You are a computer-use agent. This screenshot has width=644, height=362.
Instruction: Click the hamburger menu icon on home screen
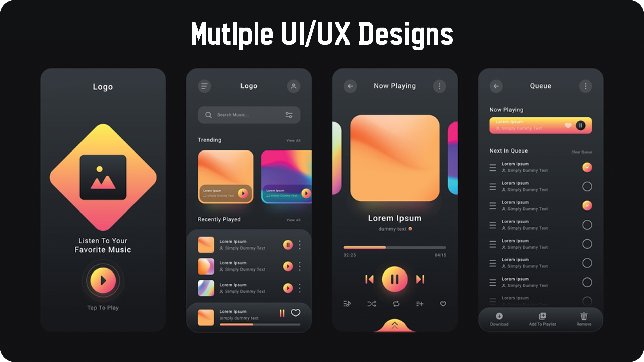pos(204,86)
